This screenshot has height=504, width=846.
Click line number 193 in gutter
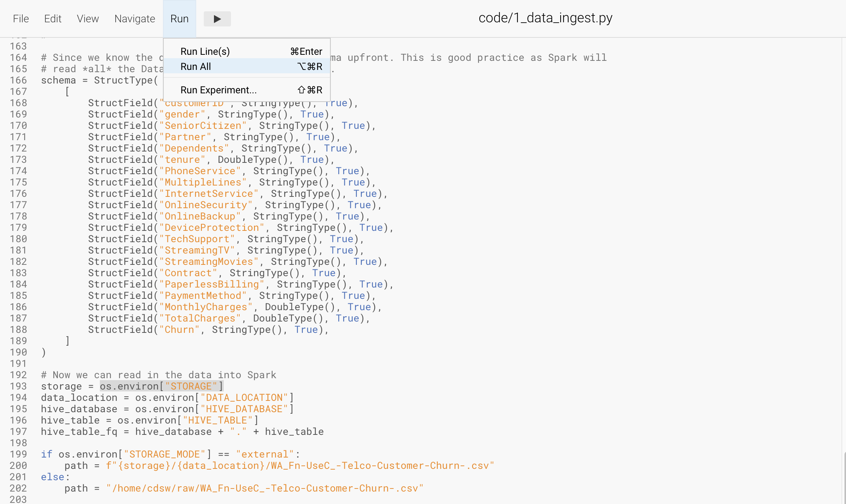18,386
